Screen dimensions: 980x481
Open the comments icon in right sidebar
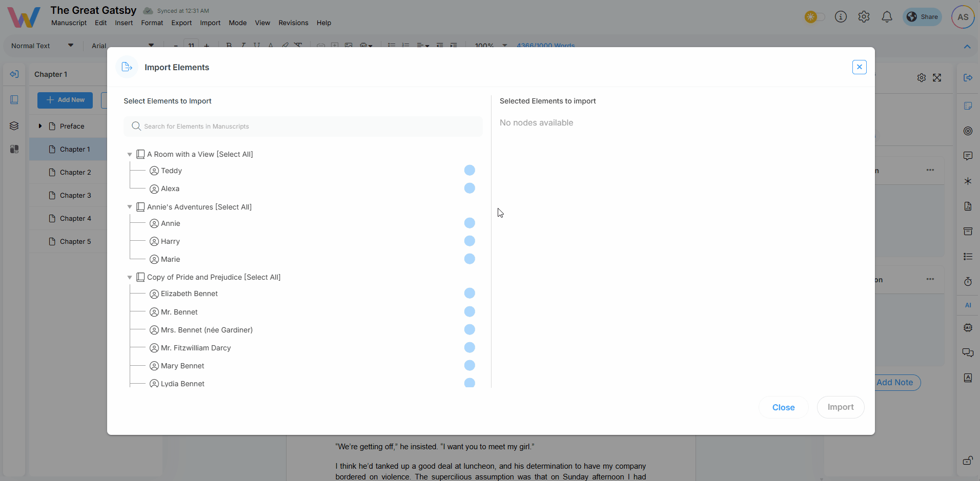click(968, 156)
